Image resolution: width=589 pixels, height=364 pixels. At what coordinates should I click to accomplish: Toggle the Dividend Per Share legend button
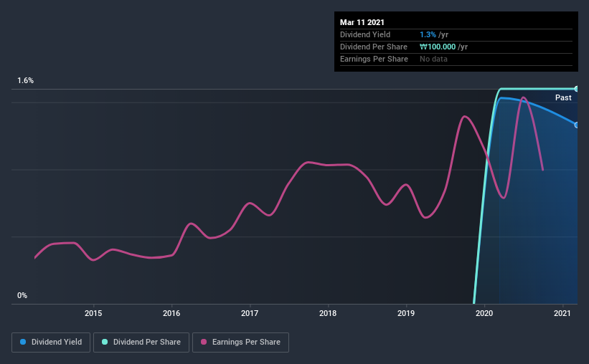(141, 343)
